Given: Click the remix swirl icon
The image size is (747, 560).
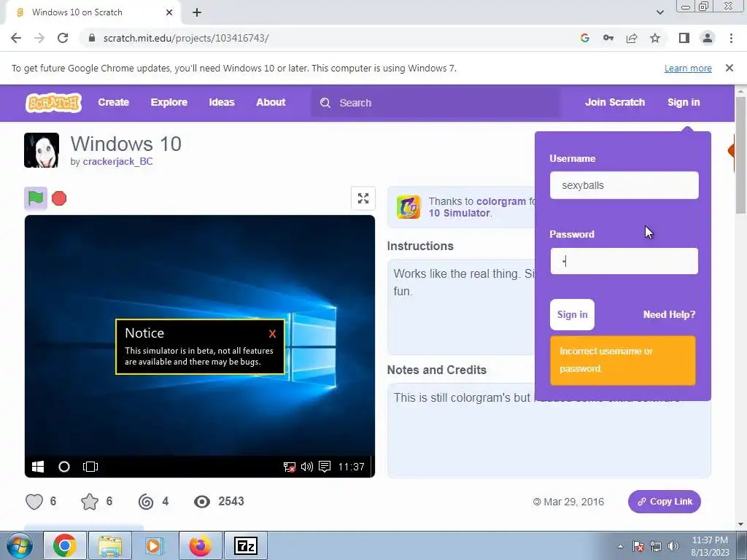Looking at the screenshot, I should tap(146, 502).
